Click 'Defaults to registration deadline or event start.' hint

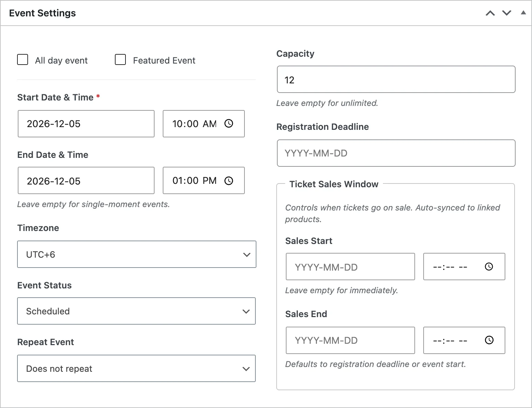tap(375, 364)
